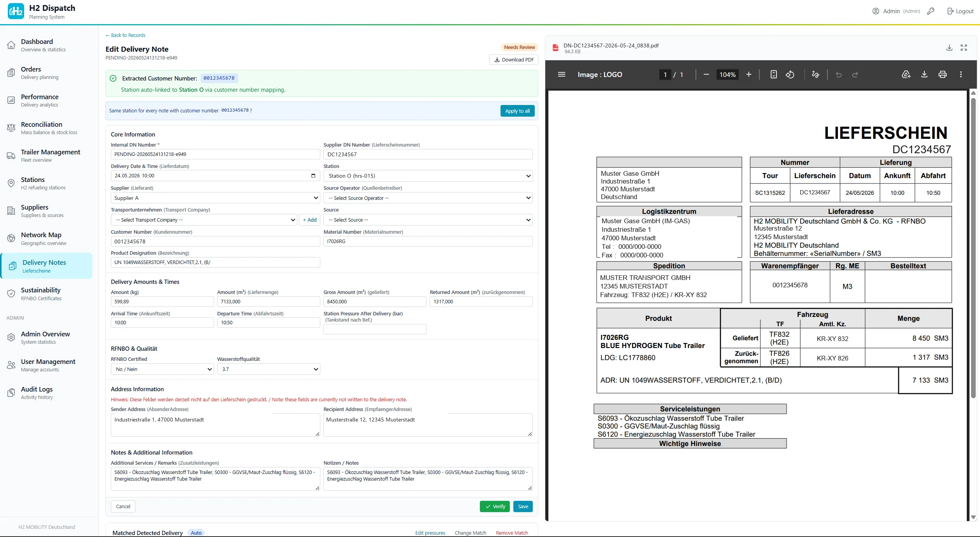980x537 pixels.
Task: Follow the Back to Records link
Action: (x=125, y=35)
